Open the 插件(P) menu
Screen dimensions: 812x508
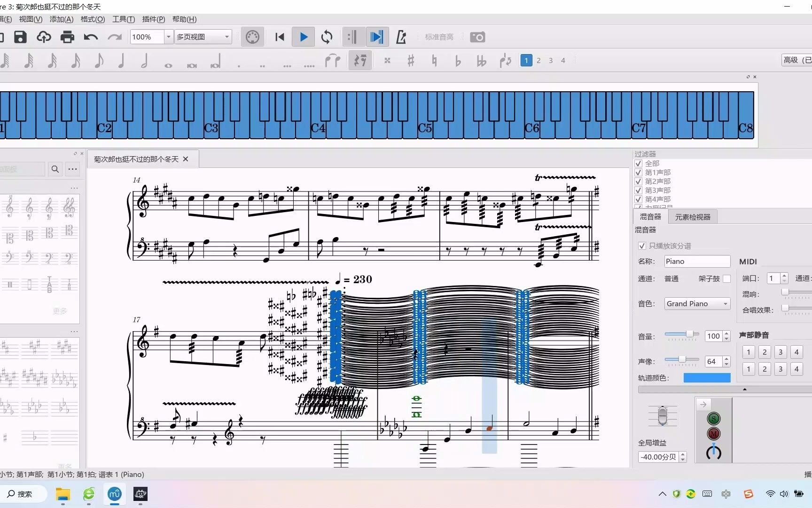point(154,19)
